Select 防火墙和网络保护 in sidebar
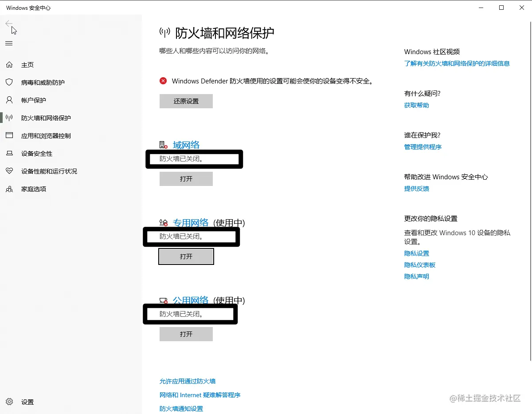 coord(46,118)
